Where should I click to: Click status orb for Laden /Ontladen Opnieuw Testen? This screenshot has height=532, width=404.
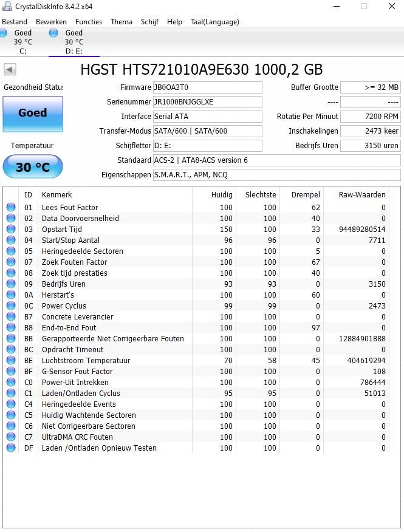point(11,448)
